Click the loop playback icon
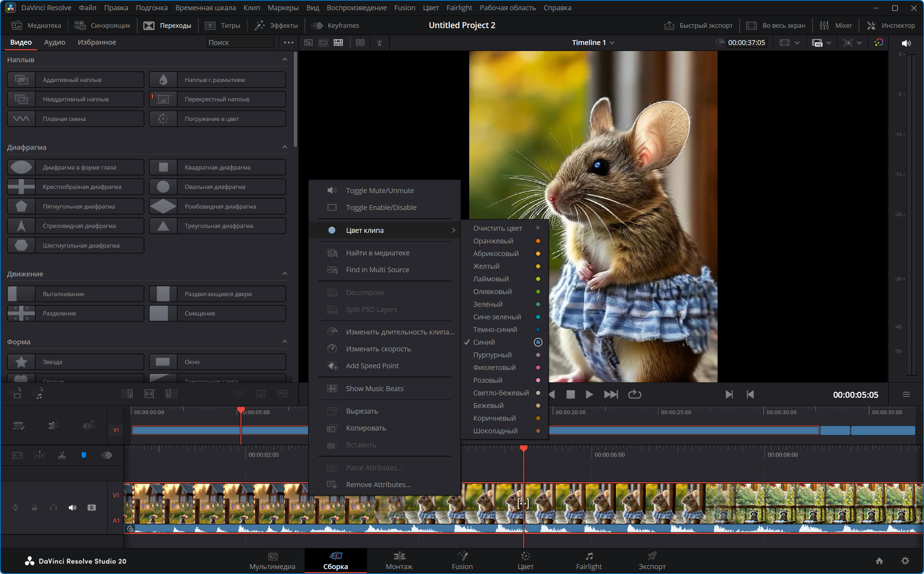The height and width of the screenshot is (574, 924). pyautogui.click(x=634, y=395)
